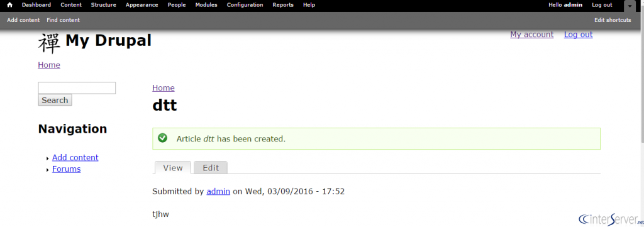This screenshot has height=227, width=644.
Task: Expand the arrow beside Forums
Action: pyautogui.click(x=48, y=170)
